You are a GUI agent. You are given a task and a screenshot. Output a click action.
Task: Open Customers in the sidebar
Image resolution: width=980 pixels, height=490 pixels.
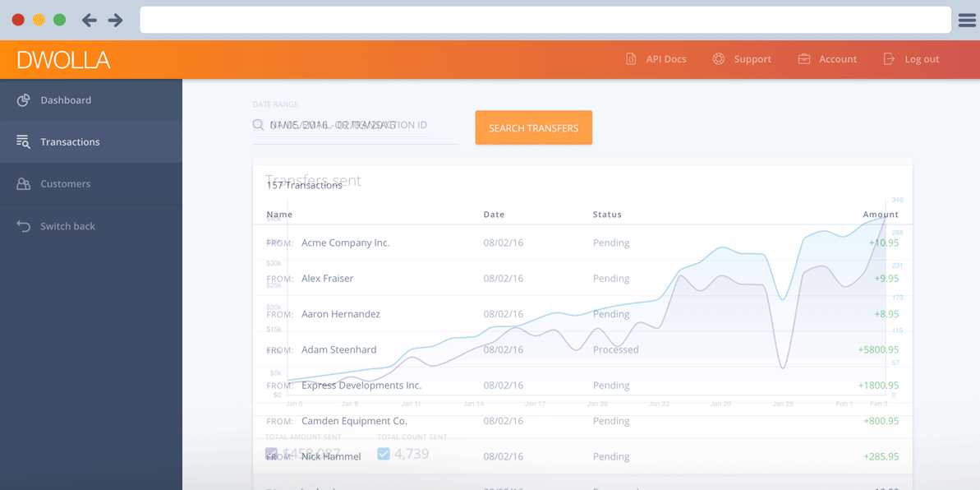(90, 184)
